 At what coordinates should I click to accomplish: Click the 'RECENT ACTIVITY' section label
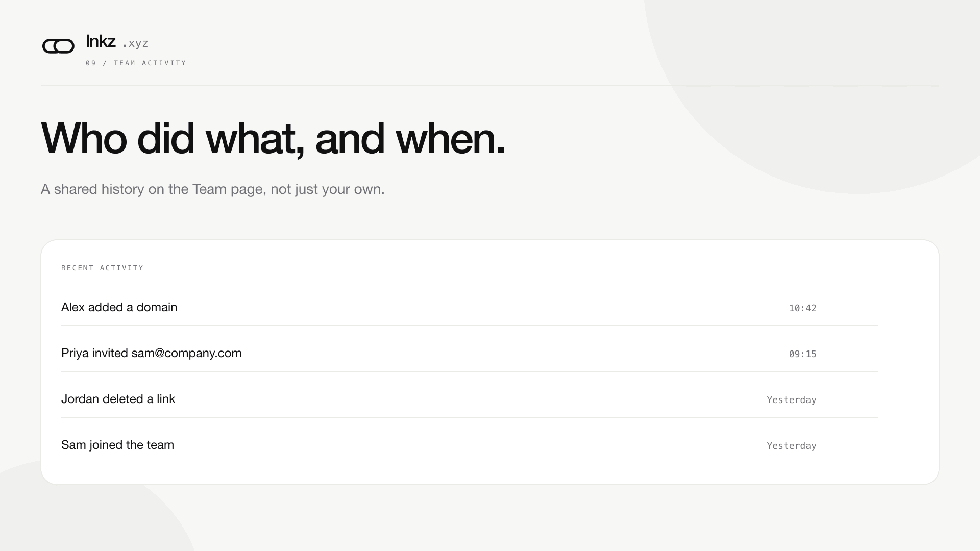pyautogui.click(x=102, y=268)
